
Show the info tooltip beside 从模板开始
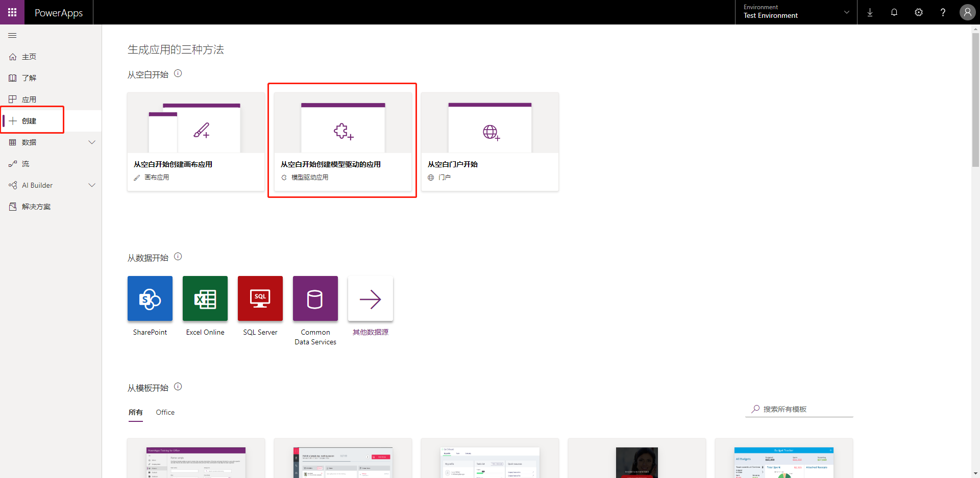(x=178, y=387)
